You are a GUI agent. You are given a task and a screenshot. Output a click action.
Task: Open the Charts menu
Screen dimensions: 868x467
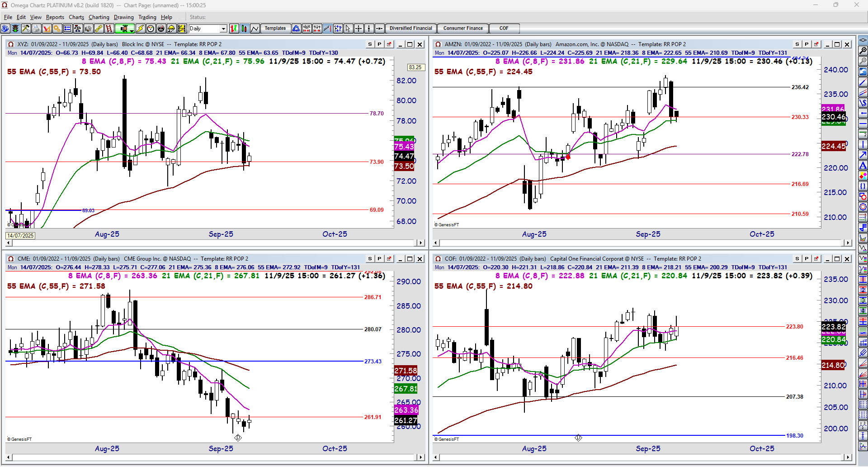tap(76, 17)
